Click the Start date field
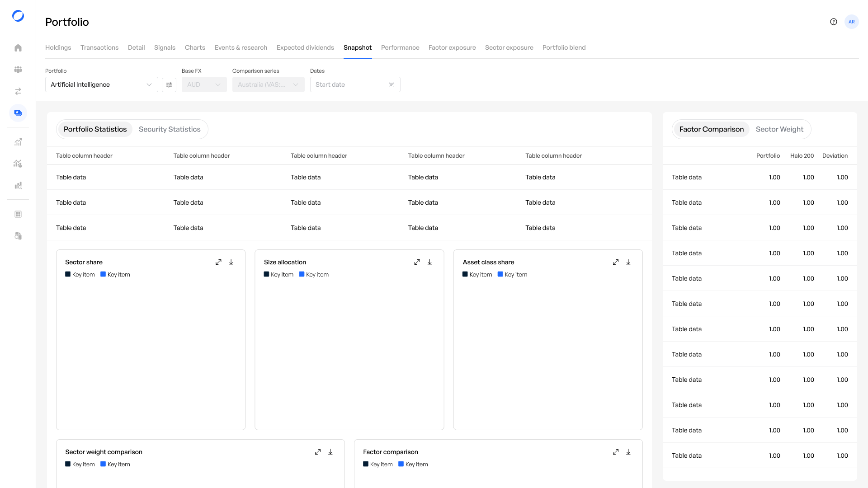The width and height of the screenshot is (868, 488). tap(355, 84)
